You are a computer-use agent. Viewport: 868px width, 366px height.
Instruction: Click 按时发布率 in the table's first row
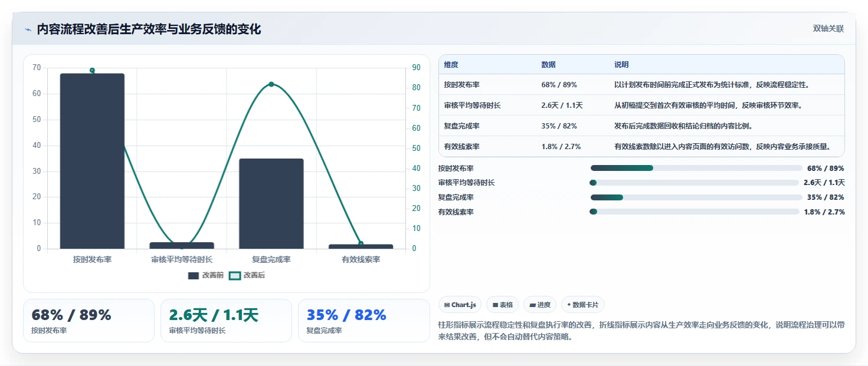click(x=462, y=85)
